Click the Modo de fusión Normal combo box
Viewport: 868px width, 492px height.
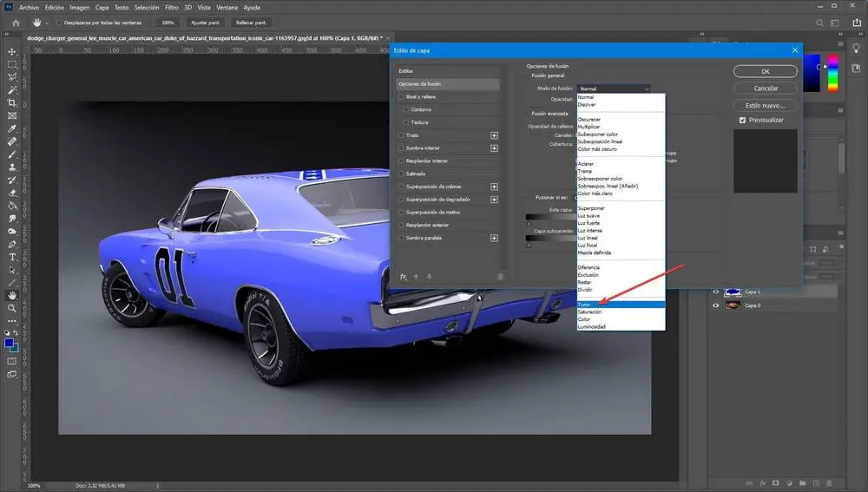coord(613,89)
